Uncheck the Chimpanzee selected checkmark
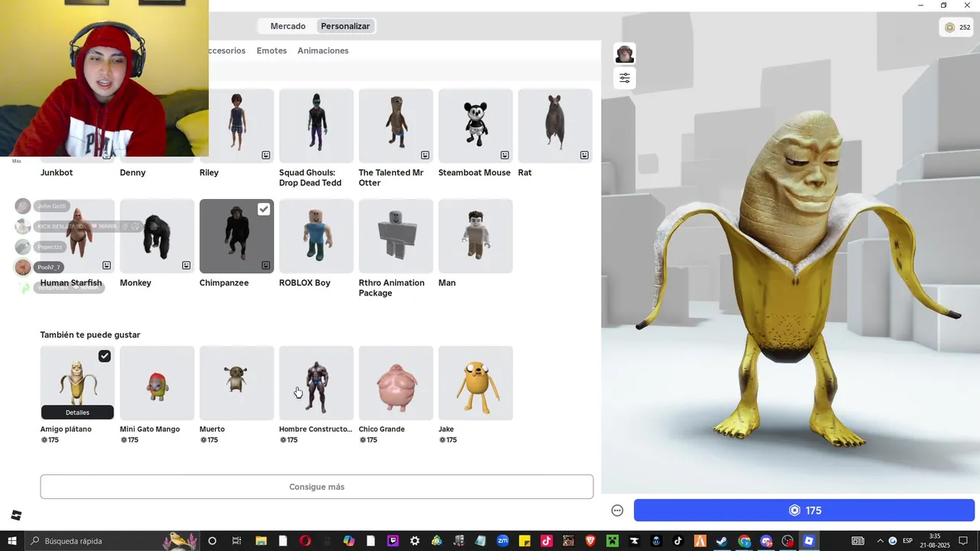980x551 pixels. coord(263,209)
